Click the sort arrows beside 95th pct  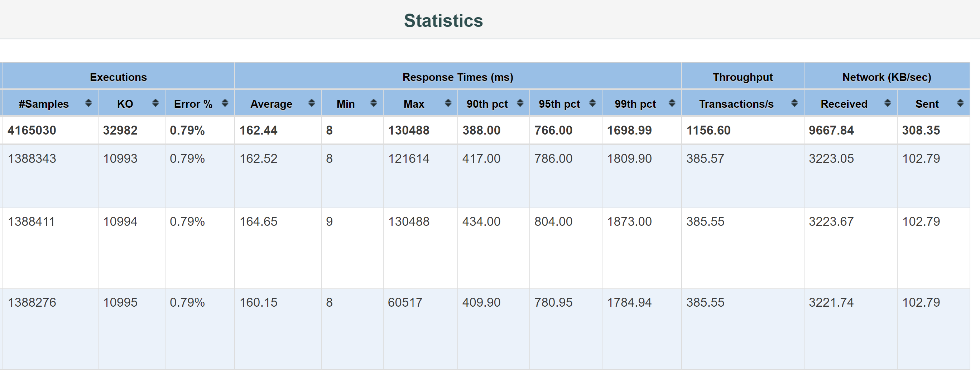coord(592,103)
